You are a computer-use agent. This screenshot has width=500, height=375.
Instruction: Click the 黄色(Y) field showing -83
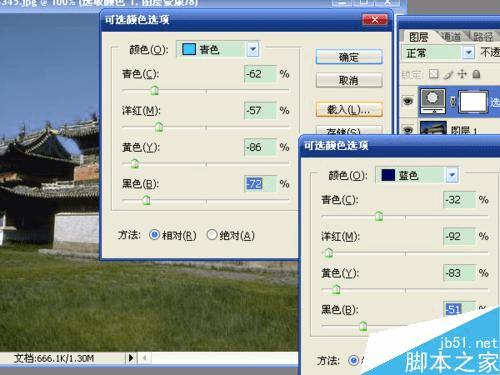(459, 273)
